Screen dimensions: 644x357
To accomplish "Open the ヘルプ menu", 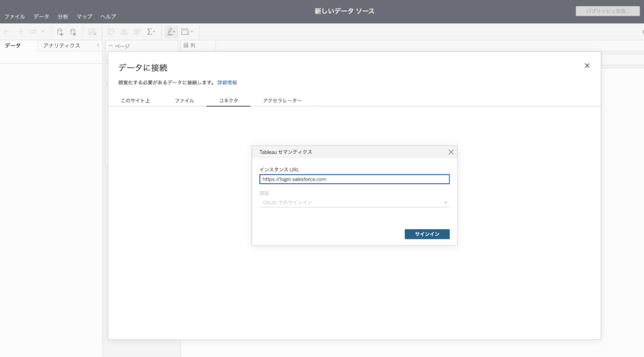I will tap(108, 16).
